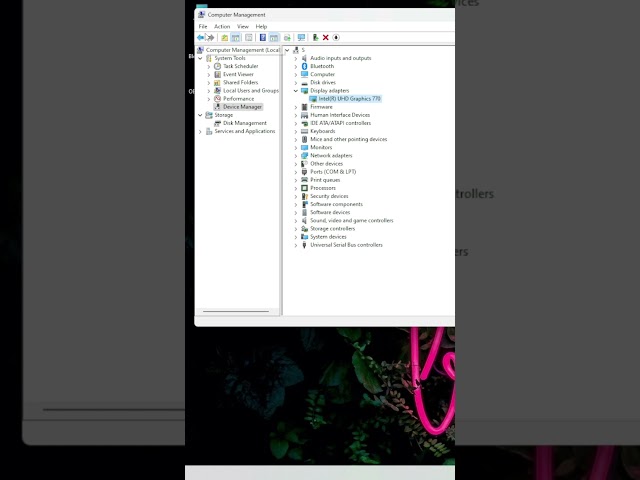Click the Intel UHD Graphics 770 adapter icon
The width and height of the screenshot is (640, 480).
pyautogui.click(x=313, y=99)
